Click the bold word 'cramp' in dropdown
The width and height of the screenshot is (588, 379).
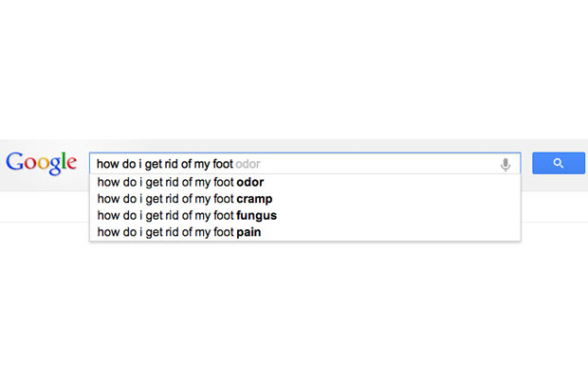pos(254,200)
